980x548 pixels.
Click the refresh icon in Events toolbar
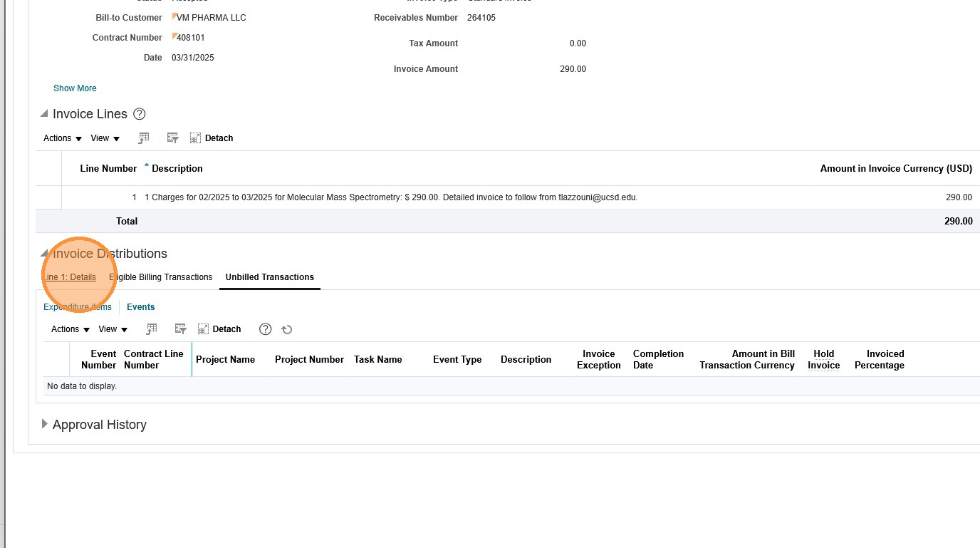[286, 329]
